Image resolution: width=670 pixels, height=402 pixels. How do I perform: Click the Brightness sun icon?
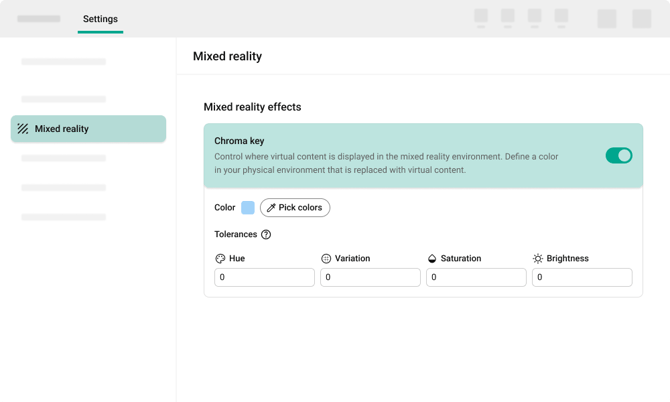pos(538,259)
